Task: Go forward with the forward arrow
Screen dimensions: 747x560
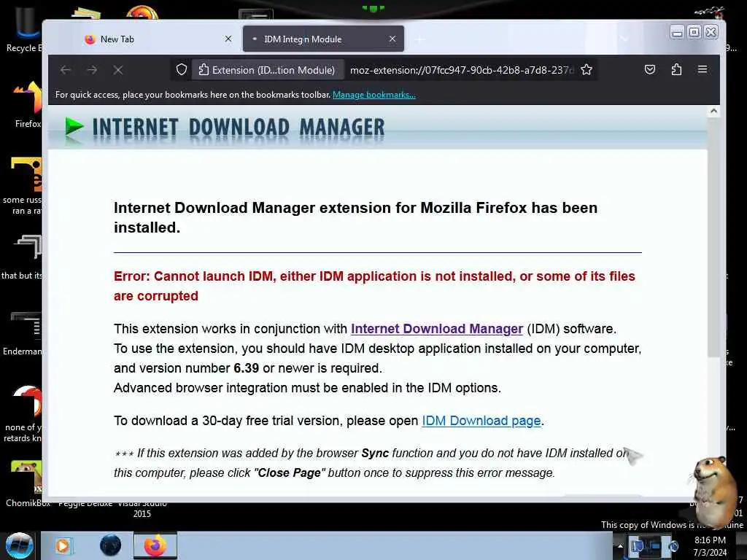Action: (92, 70)
